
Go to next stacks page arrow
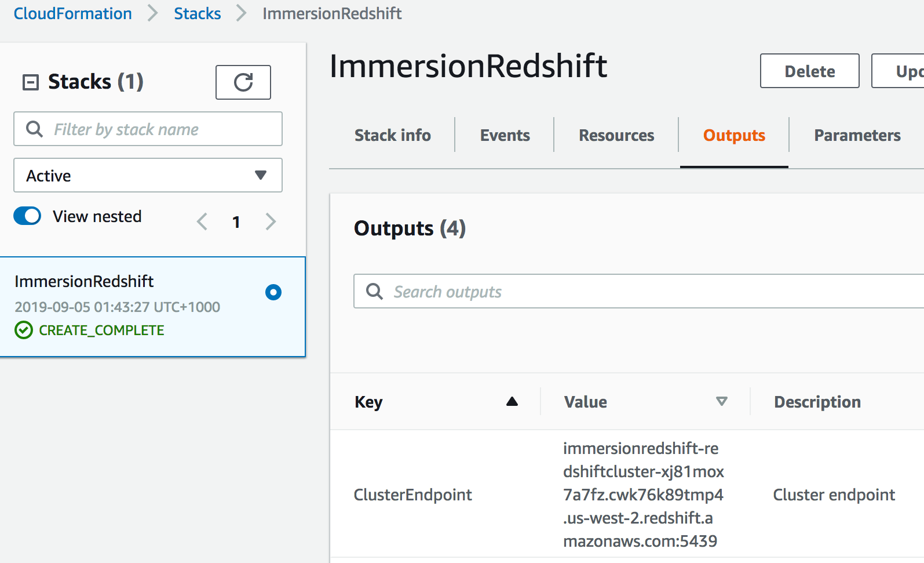tap(271, 221)
